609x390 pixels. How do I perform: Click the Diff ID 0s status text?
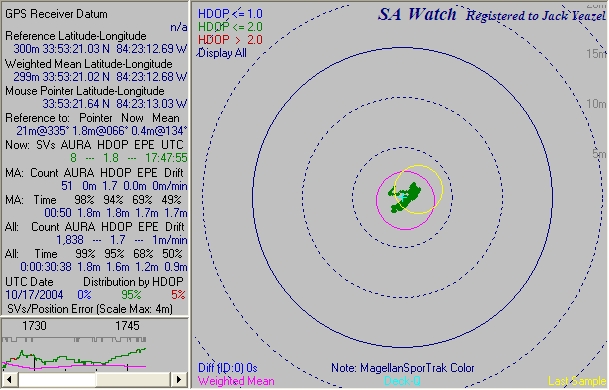228,368
